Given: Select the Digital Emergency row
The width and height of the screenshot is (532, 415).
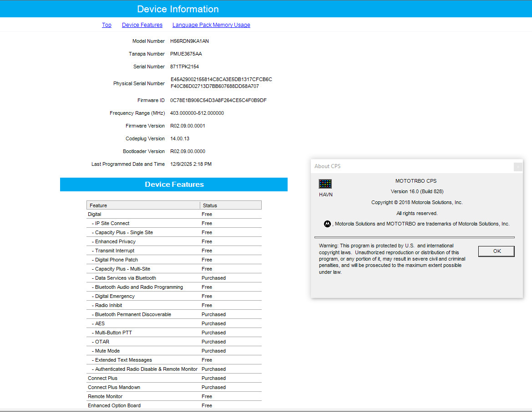Looking at the screenshot, I should pyautogui.click(x=174, y=296).
